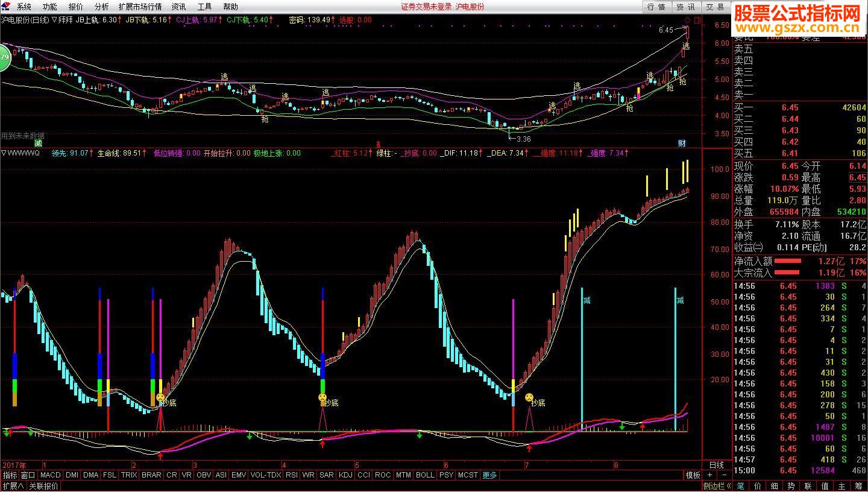Select the 联 tab in side panel
This screenshot has height=492, width=868.
808,486
